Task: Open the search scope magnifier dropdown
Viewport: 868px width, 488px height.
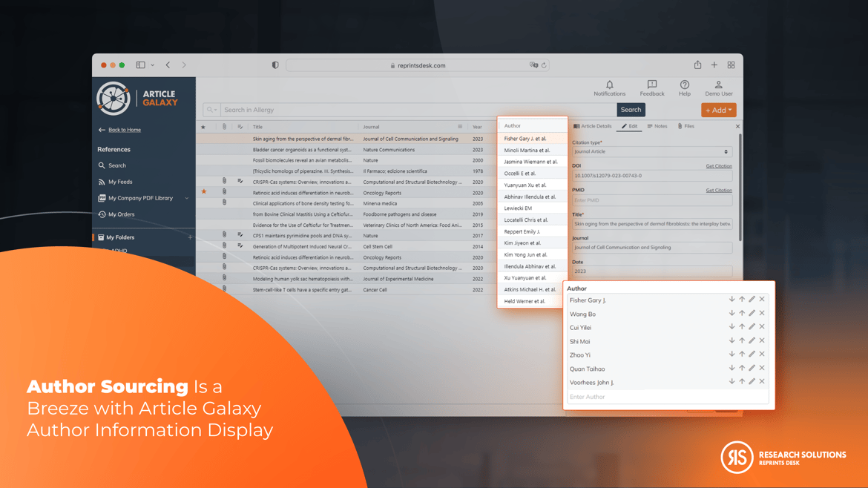Action: pos(211,110)
